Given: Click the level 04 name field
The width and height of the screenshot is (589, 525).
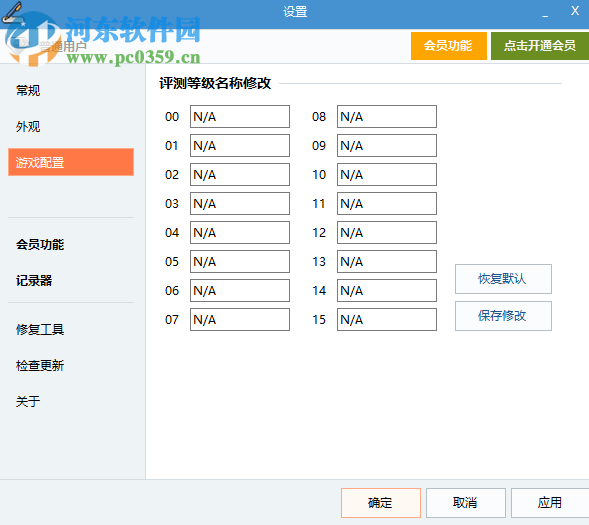Looking at the screenshot, I should (240, 232).
